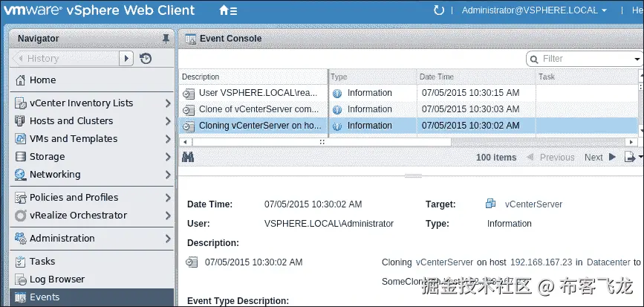Screen dimensions: 644x307
Task: Select the 'User VSPHERE.LOCAL\rea...' event row
Action: (x=409, y=93)
